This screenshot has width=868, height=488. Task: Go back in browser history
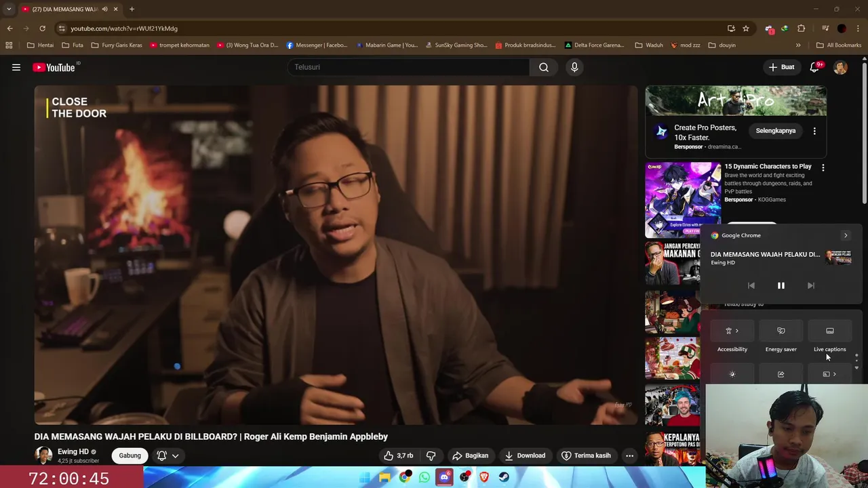[x=9, y=28]
